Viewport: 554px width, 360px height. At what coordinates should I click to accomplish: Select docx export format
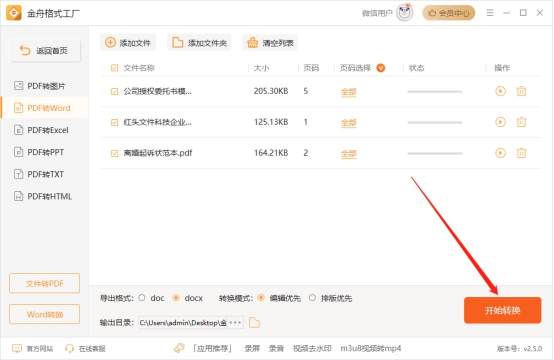click(176, 298)
